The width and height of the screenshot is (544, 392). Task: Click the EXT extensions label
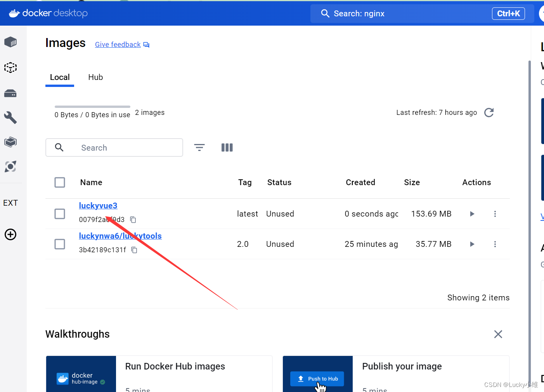click(10, 203)
